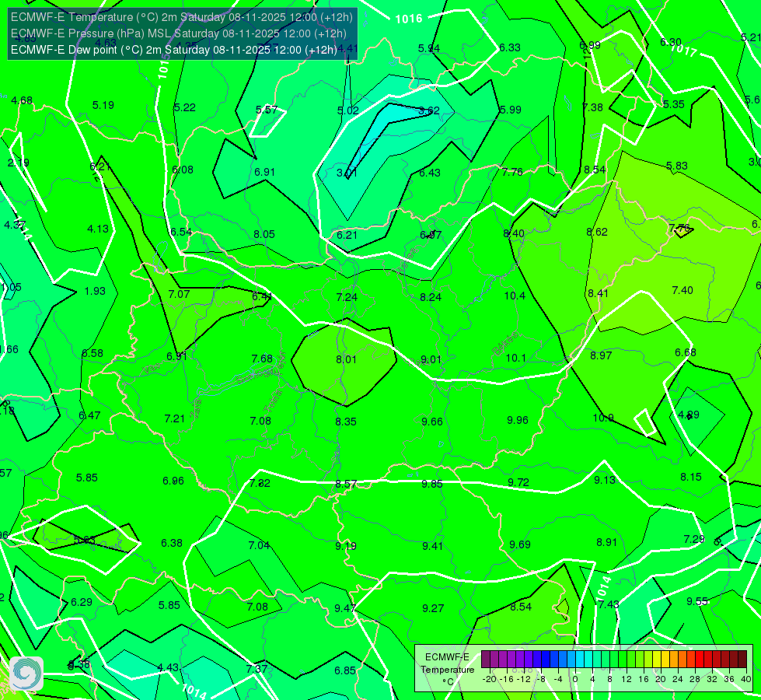Click the 3.01 temperature value
Screen dimensions: 761x700
coord(347,173)
